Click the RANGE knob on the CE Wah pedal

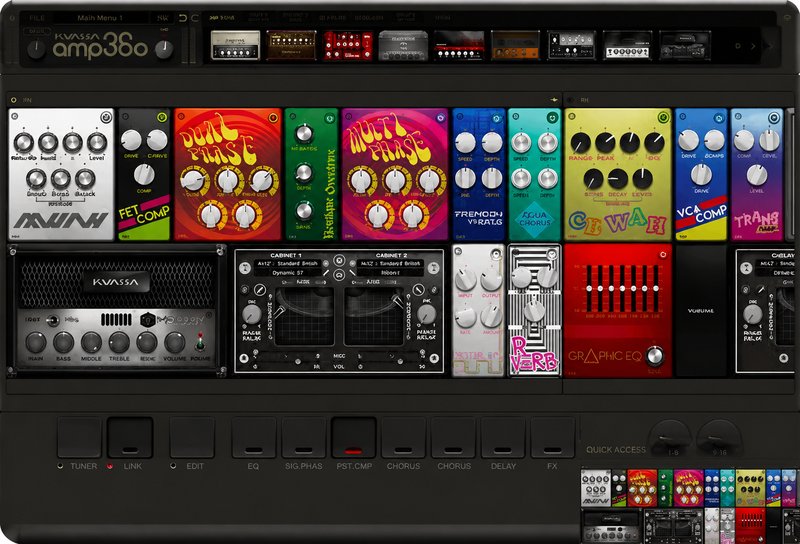(580, 143)
